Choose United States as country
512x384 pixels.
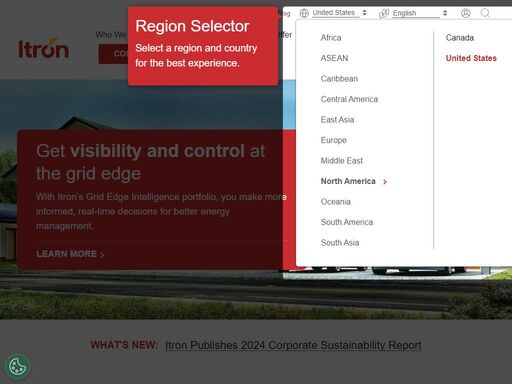click(471, 58)
